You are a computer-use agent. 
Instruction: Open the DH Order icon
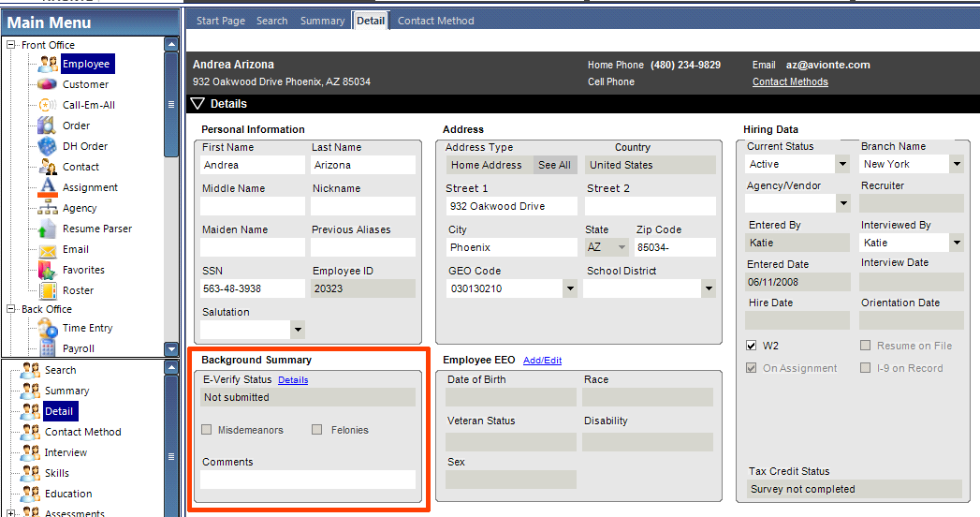(48, 146)
